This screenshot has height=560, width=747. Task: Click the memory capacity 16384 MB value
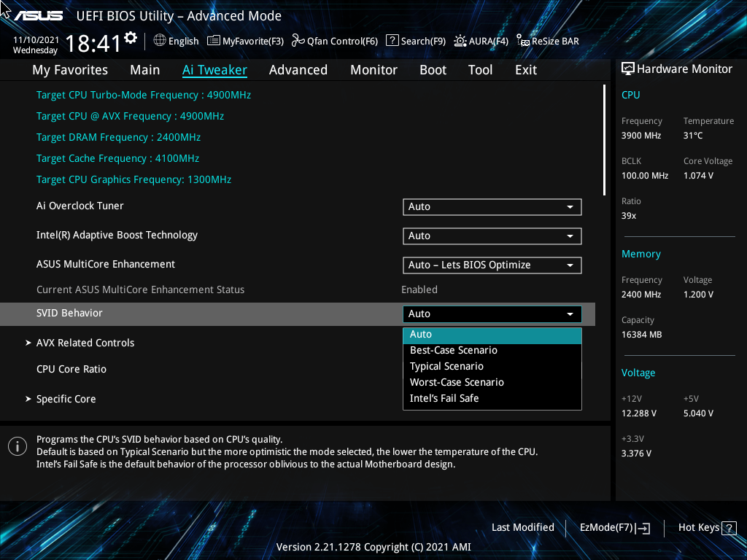pyautogui.click(x=641, y=335)
